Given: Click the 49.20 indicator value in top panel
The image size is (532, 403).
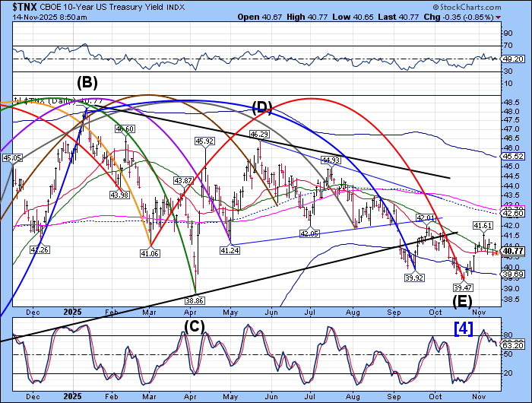Looking at the screenshot, I should 515,59.
